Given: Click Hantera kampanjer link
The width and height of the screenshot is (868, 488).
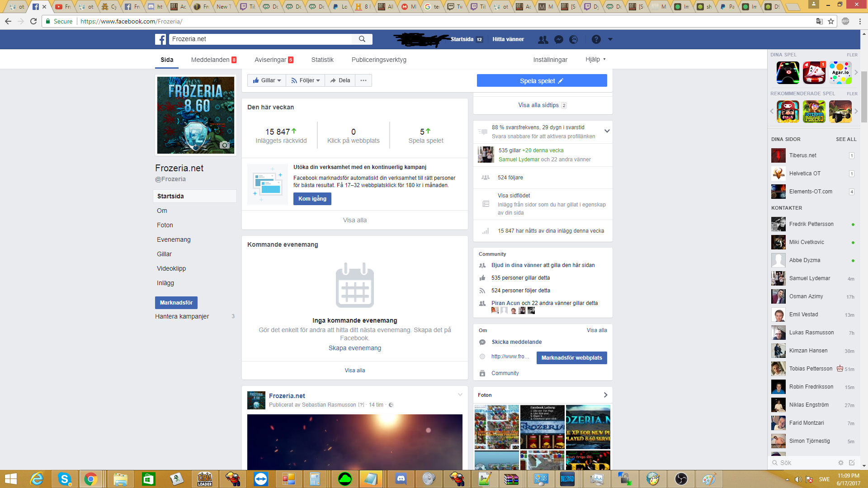Looking at the screenshot, I should tap(182, 316).
